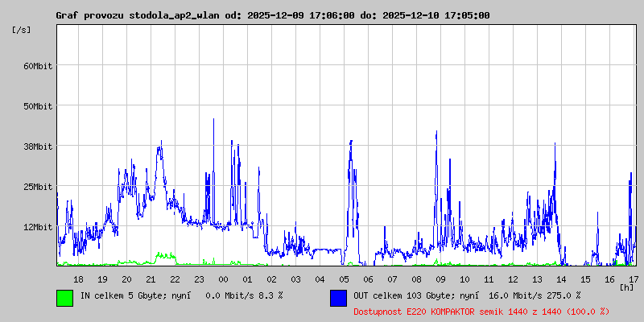
Task: Click the 'OUT celkem 103 Gbyte' legend text
Action: [400, 295]
